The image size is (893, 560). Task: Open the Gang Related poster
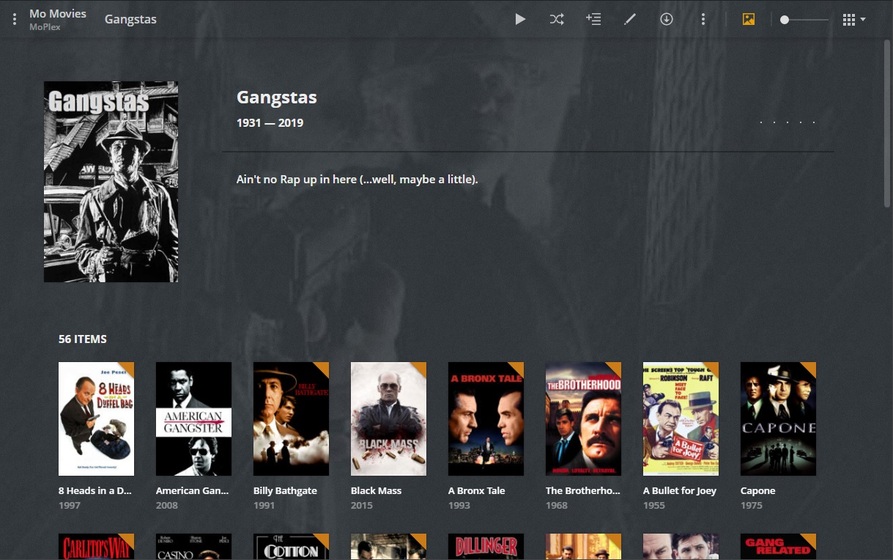tap(778, 546)
